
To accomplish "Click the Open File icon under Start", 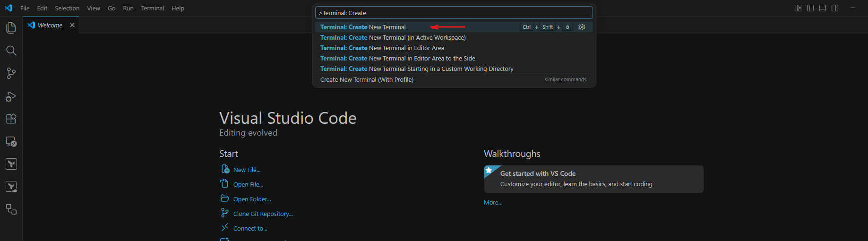I will click(x=225, y=183).
